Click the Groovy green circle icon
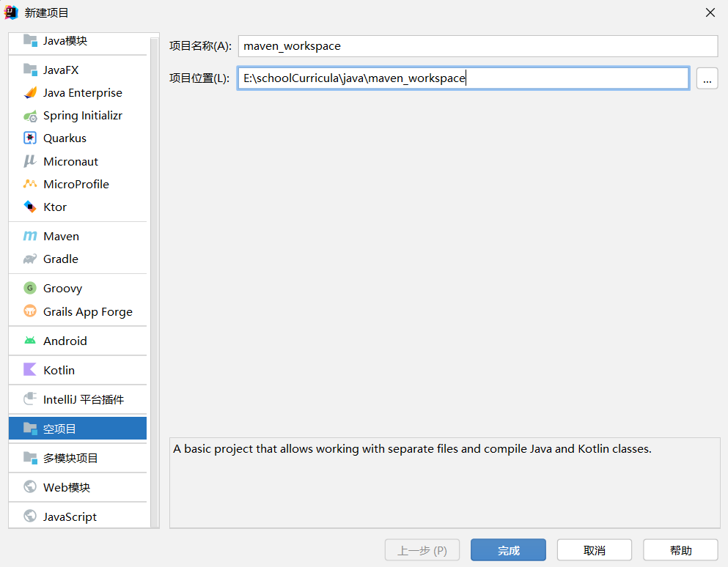Image resolution: width=728 pixels, height=567 pixels. click(x=30, y=288)
